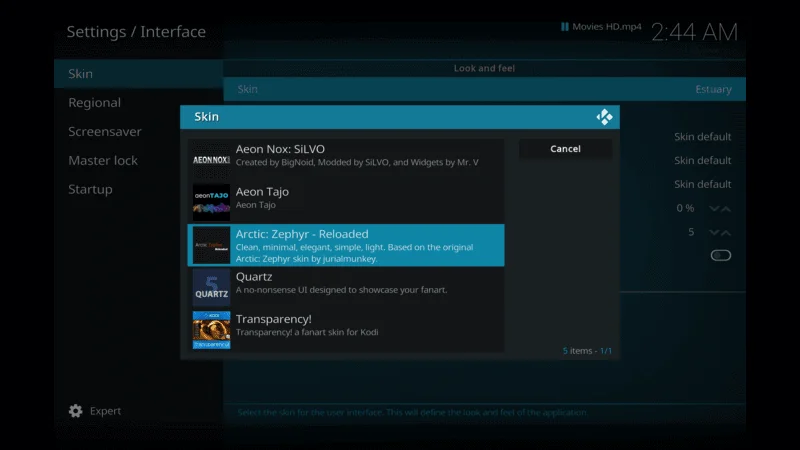Open the Startup settings category
The width and height of the screenshot is (800, 450).
[138, 189]
